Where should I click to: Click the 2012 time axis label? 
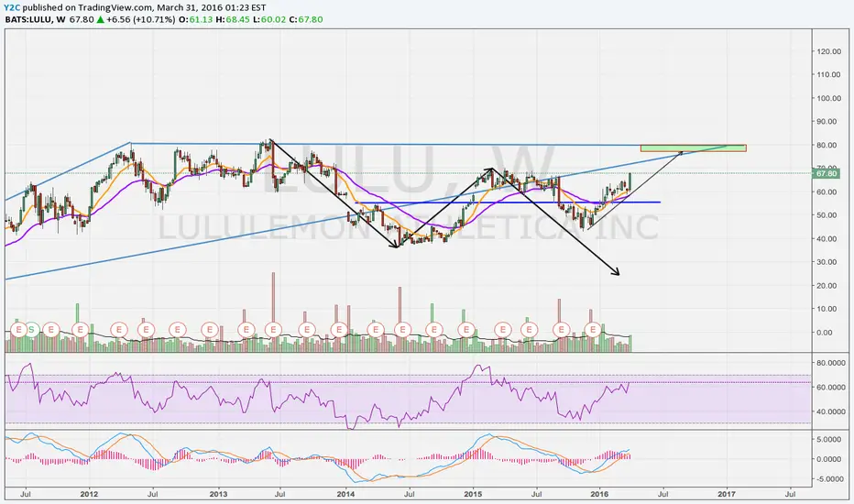[x=89, y=494]
